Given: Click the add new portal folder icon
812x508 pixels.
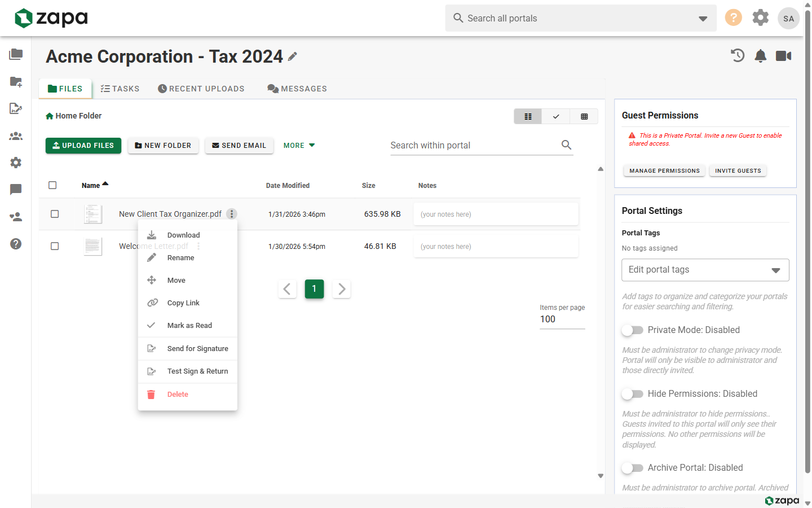Looking at the screenshot, I should pyautogui.click(x=16, y=81).
